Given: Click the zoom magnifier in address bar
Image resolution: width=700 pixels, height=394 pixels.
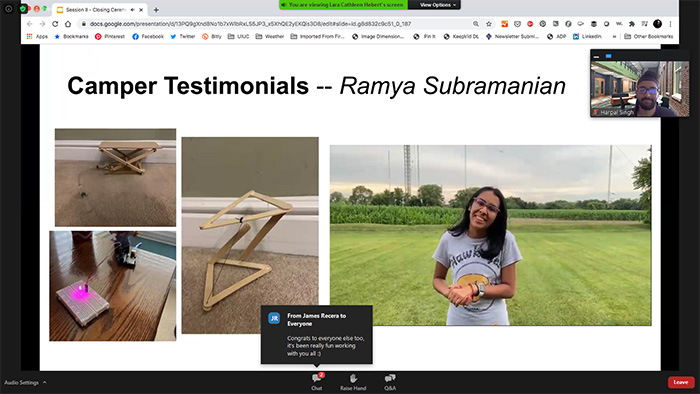Looking at the screenshot, I should 476,24.
